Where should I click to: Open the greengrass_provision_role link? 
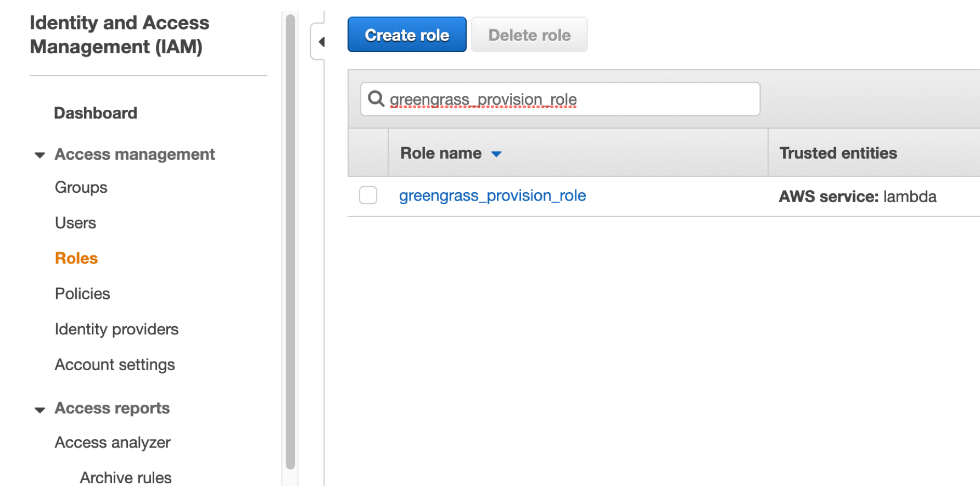(x=492, y=195)
